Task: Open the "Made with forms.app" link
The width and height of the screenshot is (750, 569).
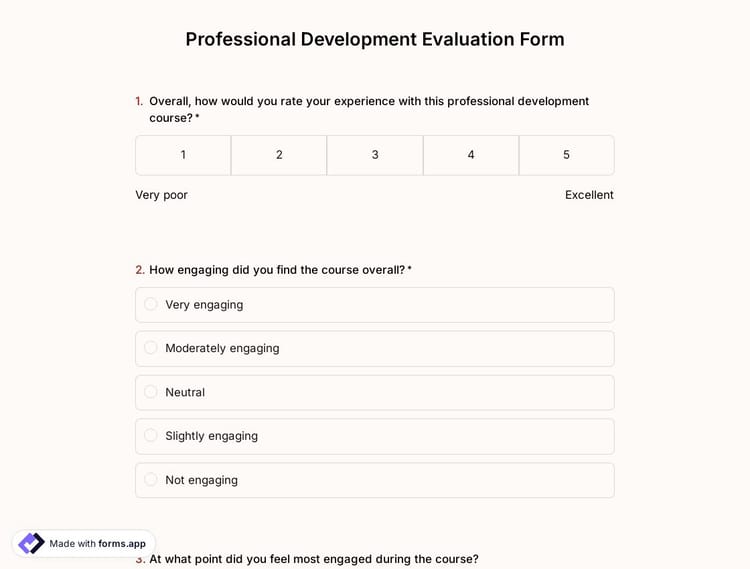Action: (97, 544)
